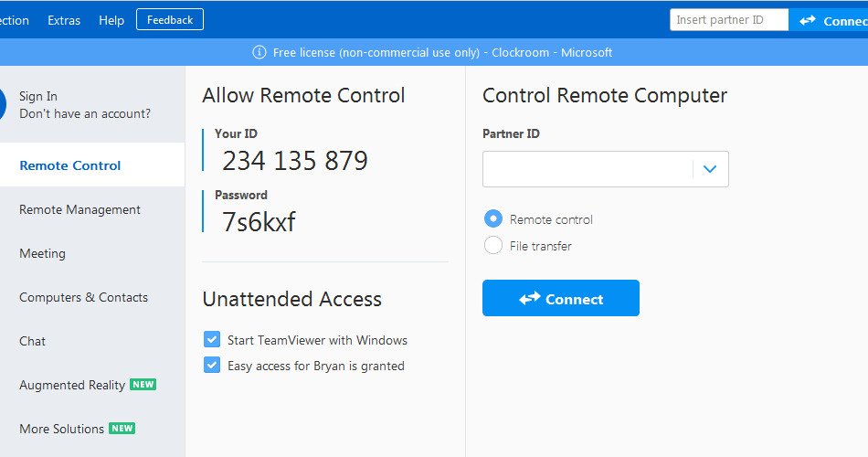Click Don't have an account link
The image size is (868, 457).
[x=85, y=113]
